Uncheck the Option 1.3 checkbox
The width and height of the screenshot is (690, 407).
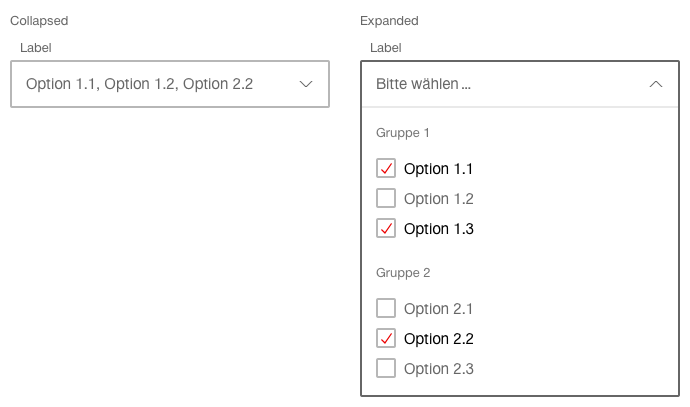point(386,228)
